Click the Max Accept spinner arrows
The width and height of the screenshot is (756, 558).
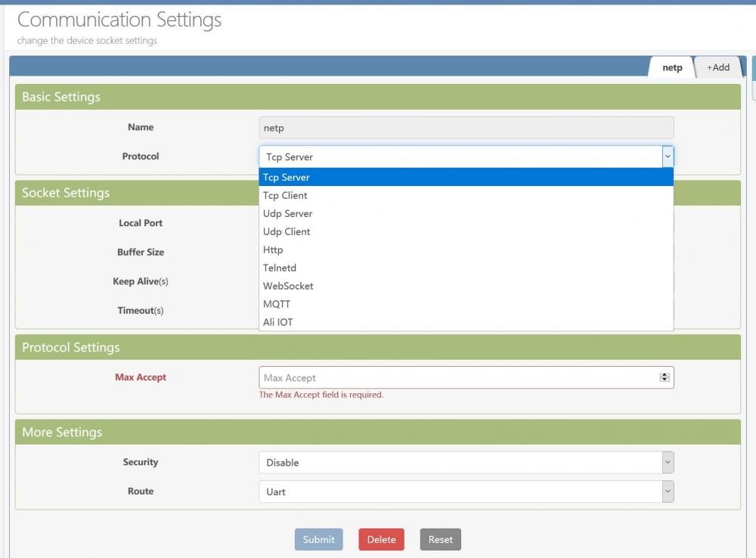click(665, 377)
